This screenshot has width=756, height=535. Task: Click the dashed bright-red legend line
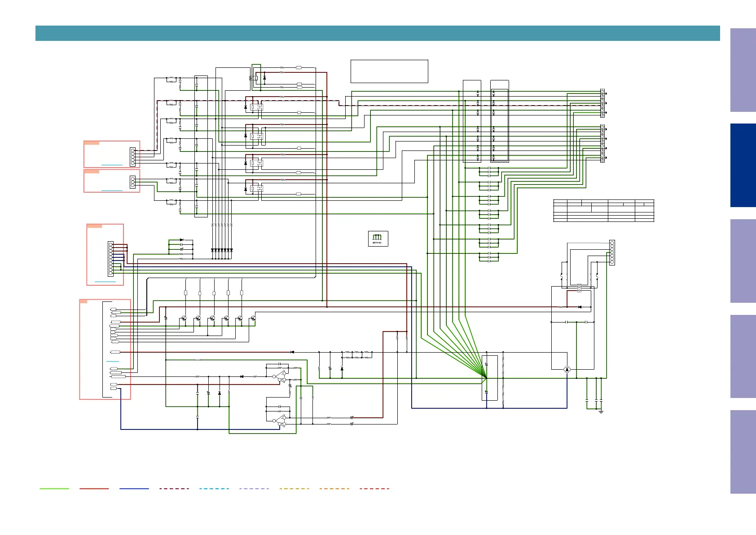point(374,488)
